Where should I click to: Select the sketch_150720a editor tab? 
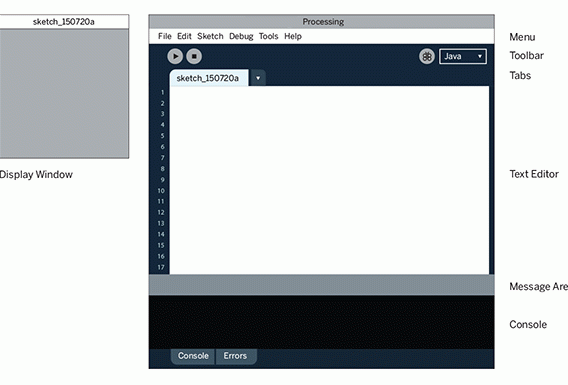(x=209, y=78)
